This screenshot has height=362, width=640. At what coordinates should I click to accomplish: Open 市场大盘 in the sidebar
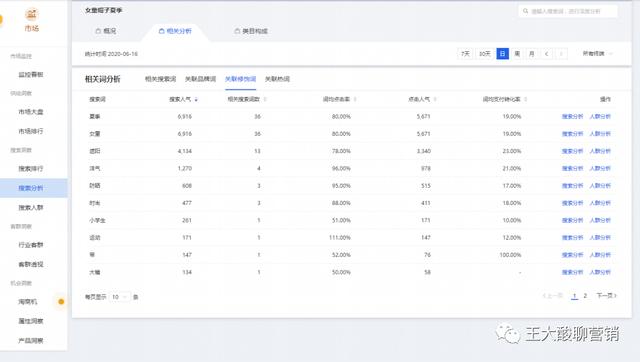pos(31,111)
